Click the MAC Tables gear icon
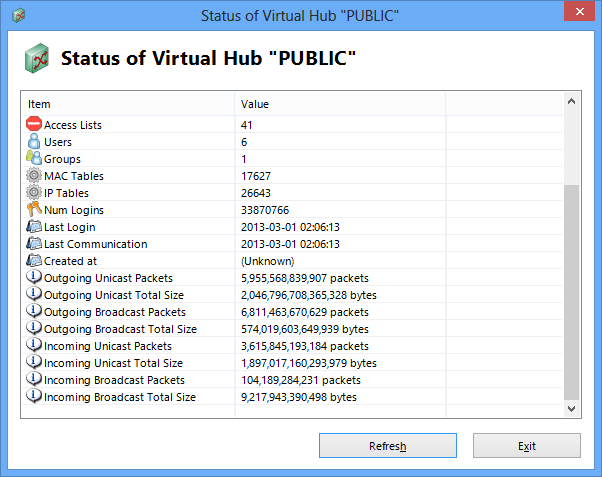 point(34,176)
